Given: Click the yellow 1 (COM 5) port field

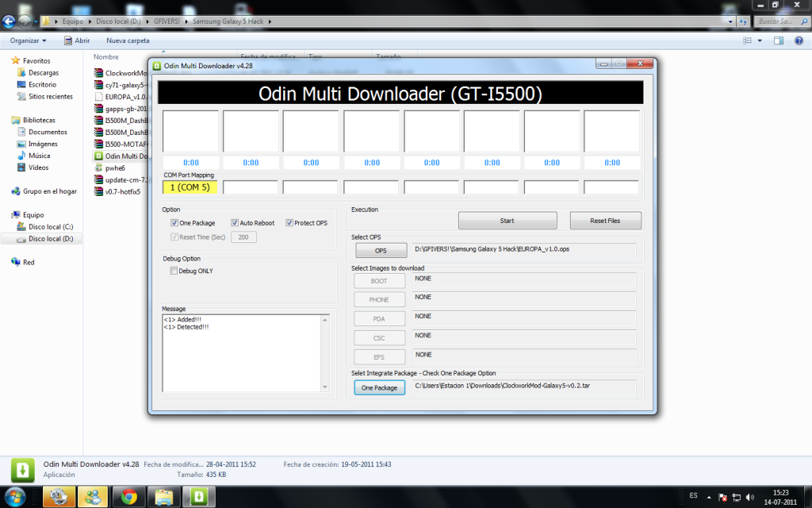Looking at the screenshot, I should click(x=190, y=187).
